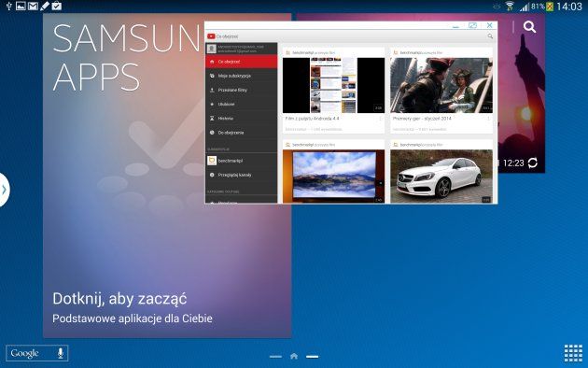588x368 pixels.
Task: Open 'Film z pulpitu Androida 4.4' title
Action: (312, 119)
